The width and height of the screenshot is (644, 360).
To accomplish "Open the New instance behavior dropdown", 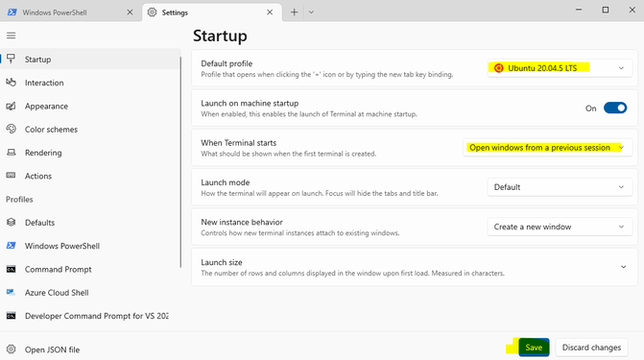I will (560, 227).
